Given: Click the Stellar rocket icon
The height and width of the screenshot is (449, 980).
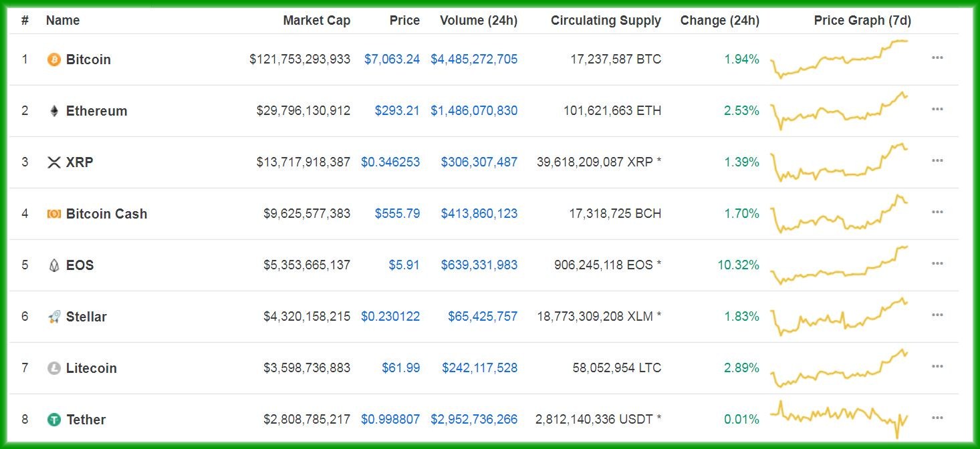Looking at the screenshot, I should [54, 317].
